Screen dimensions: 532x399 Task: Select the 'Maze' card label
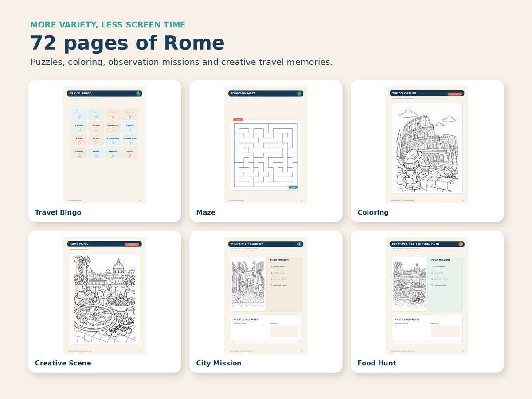206,212
